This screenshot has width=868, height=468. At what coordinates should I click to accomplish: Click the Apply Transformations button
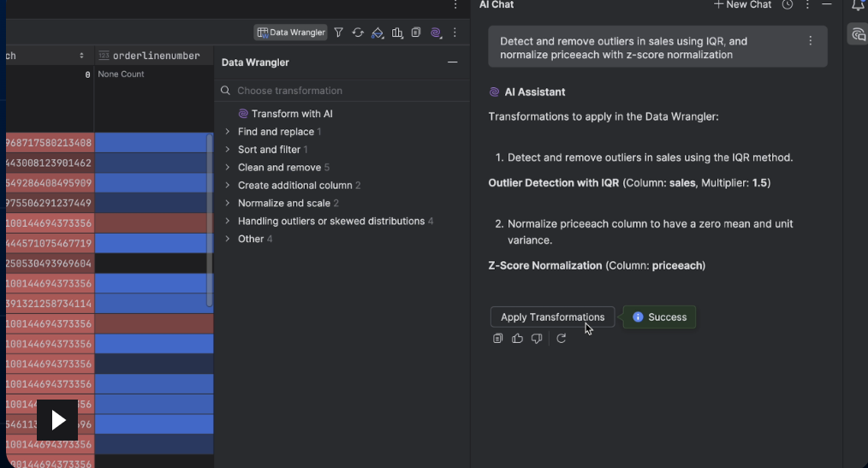pyautogui.click(x=552, y=317)
